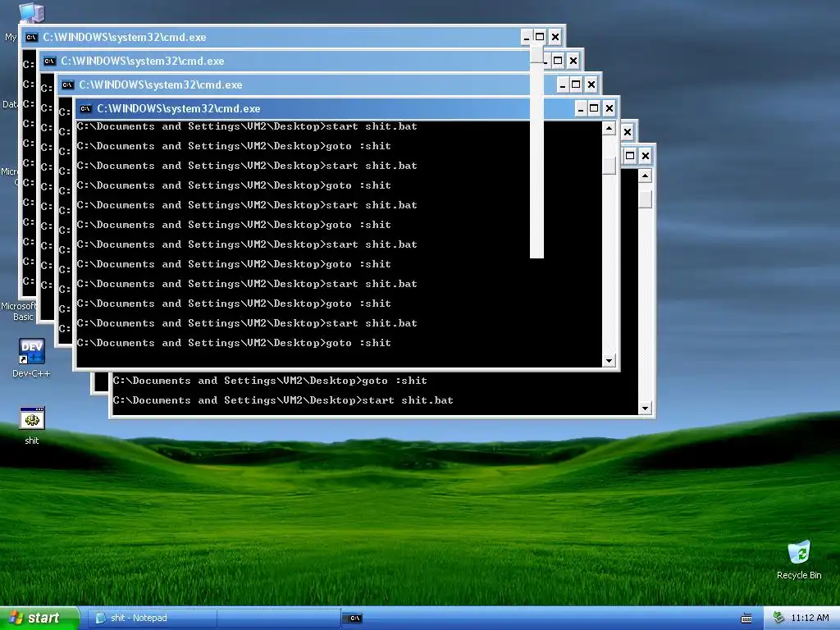Click the 11:12 AM clock
The height and width of the screenshot is (630, 840).
click(810, 619)
